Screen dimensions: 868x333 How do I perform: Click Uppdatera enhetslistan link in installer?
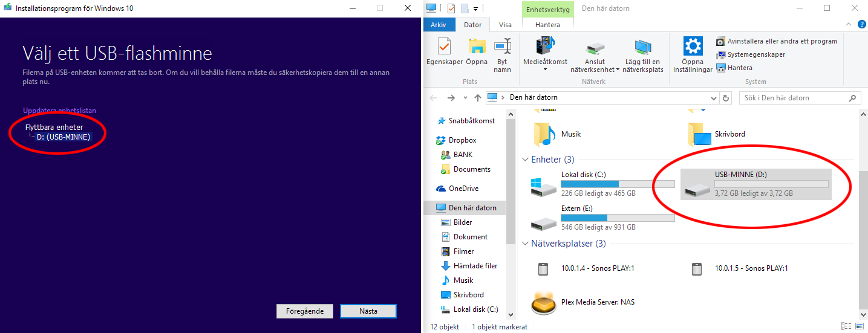[59, 111]
